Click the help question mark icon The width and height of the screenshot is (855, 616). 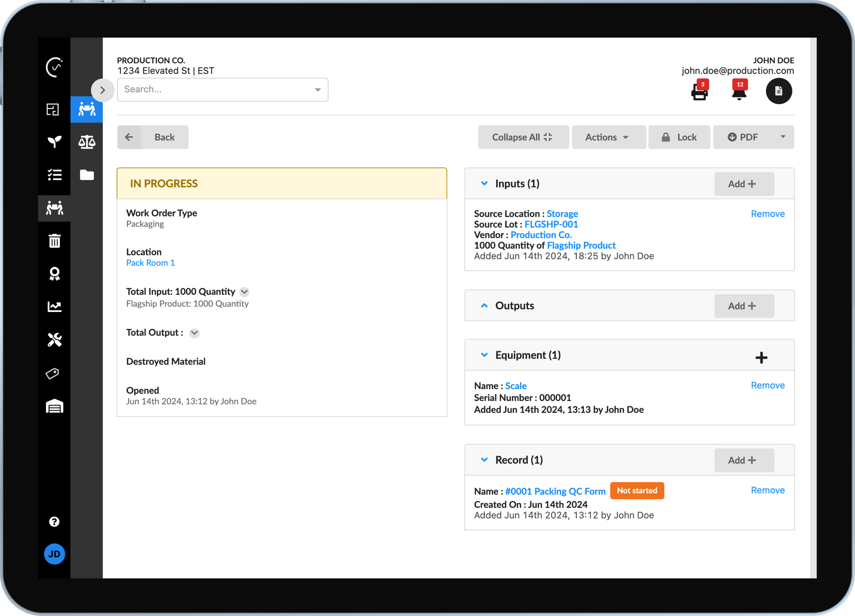pyautogui.click(x=55, y=521)
